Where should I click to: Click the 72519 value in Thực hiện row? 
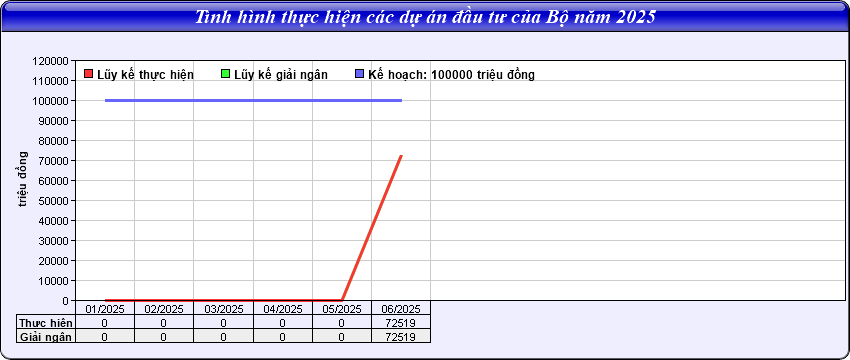tap(401, 323)
